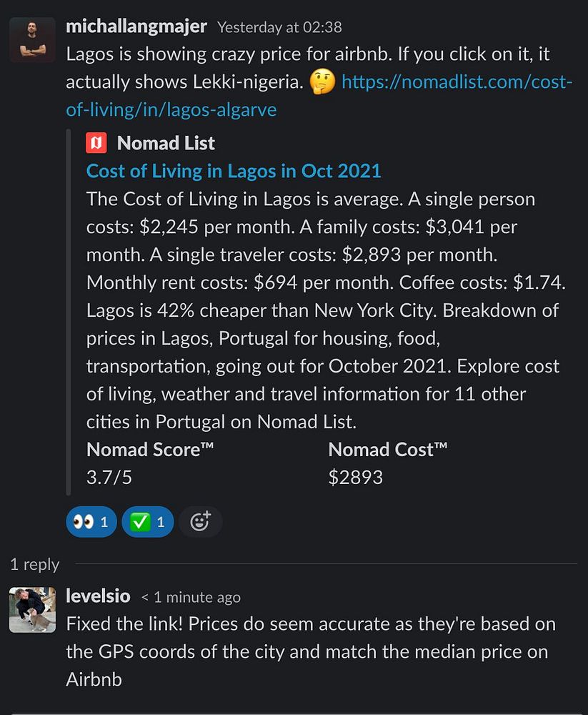Viewport: 588px width, 715px height.
Task: Open Cost of Living in Lagos title link
Action: (x=234, y=171)
